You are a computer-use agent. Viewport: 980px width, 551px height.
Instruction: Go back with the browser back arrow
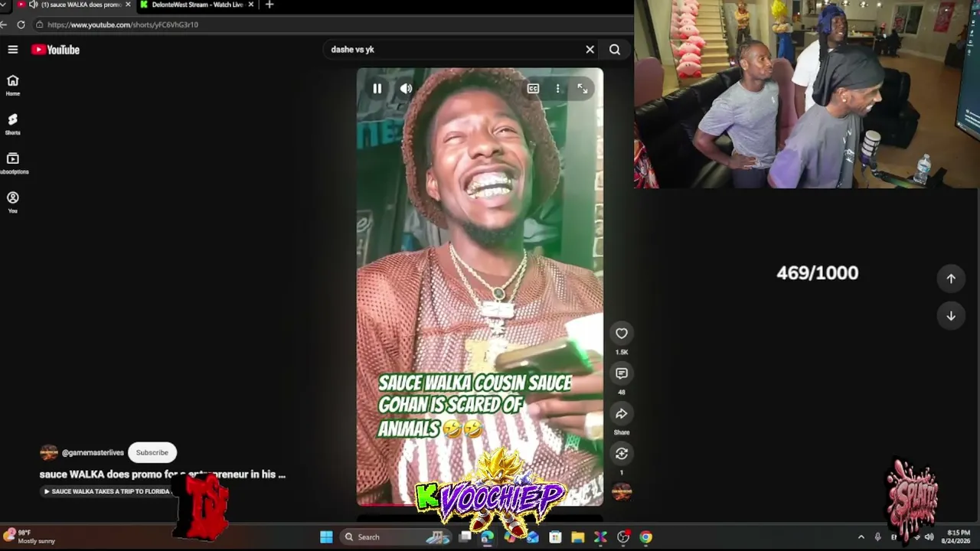pos(4,24)
